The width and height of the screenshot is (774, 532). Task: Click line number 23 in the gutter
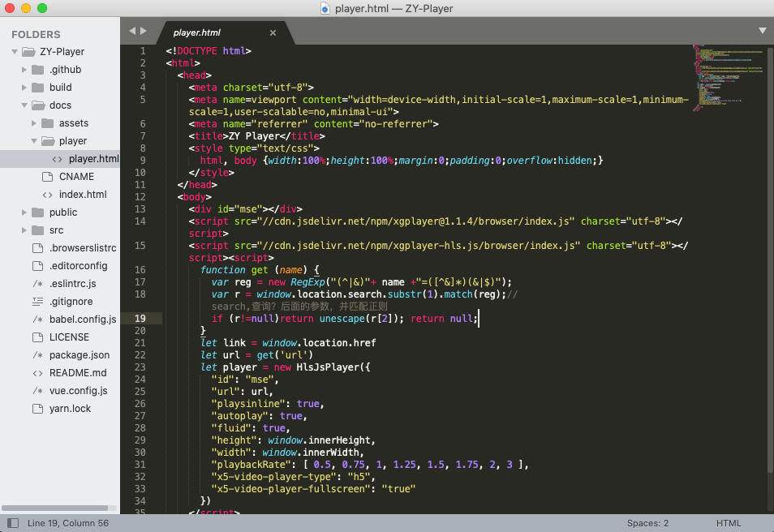click(140, 367)
